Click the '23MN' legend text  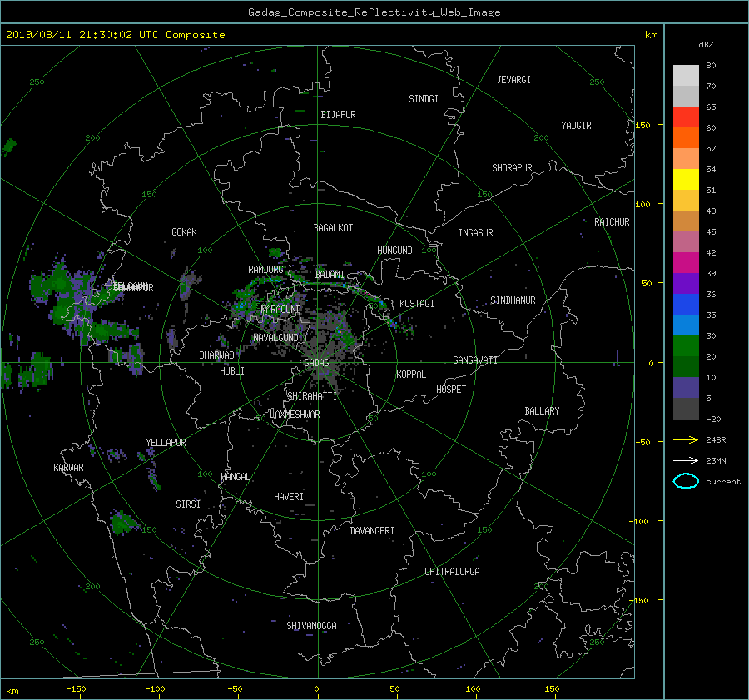tap(716, 461)
